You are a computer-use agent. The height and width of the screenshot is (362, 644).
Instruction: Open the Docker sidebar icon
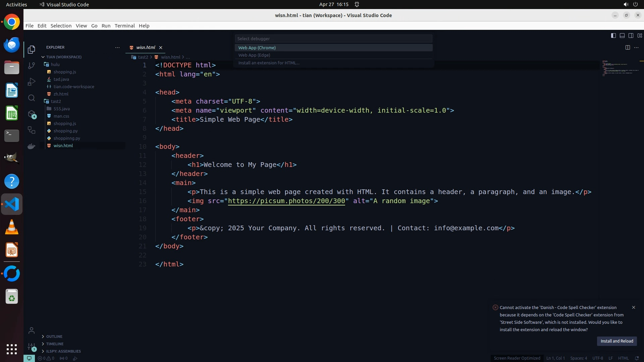coord(32,146)
